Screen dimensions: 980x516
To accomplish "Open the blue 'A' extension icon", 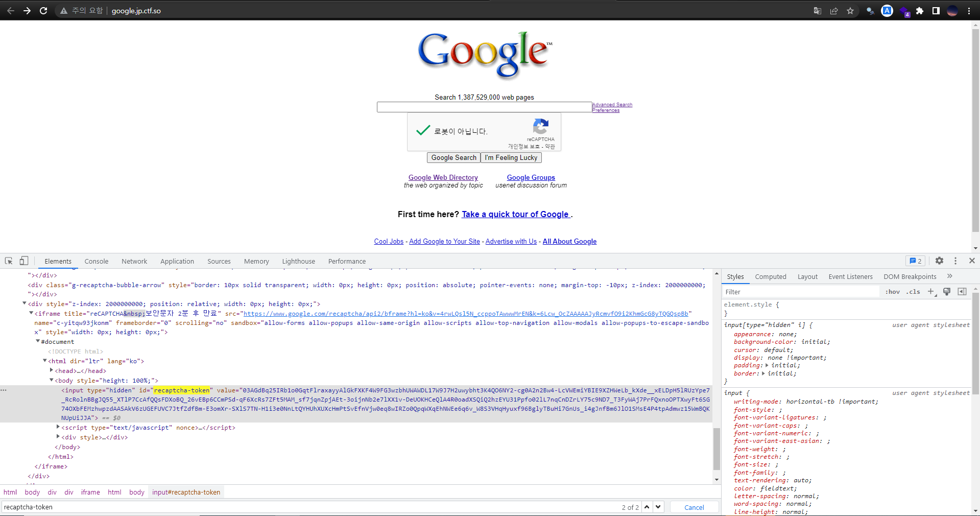I will (x=887, y=11).
